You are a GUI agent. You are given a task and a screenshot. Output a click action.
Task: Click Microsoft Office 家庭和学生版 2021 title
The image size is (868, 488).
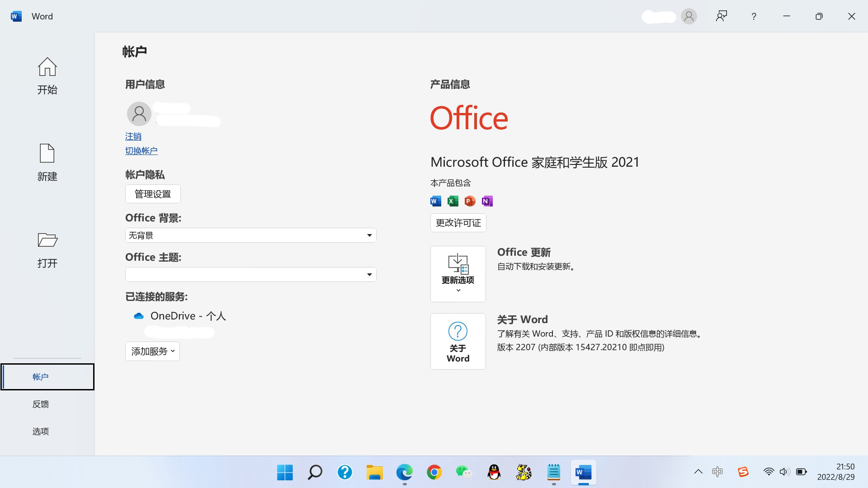click(x=535, y=162)
